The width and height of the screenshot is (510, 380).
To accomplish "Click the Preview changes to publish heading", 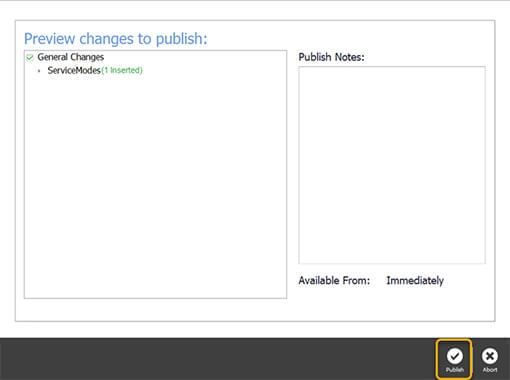I will (116, 39).
